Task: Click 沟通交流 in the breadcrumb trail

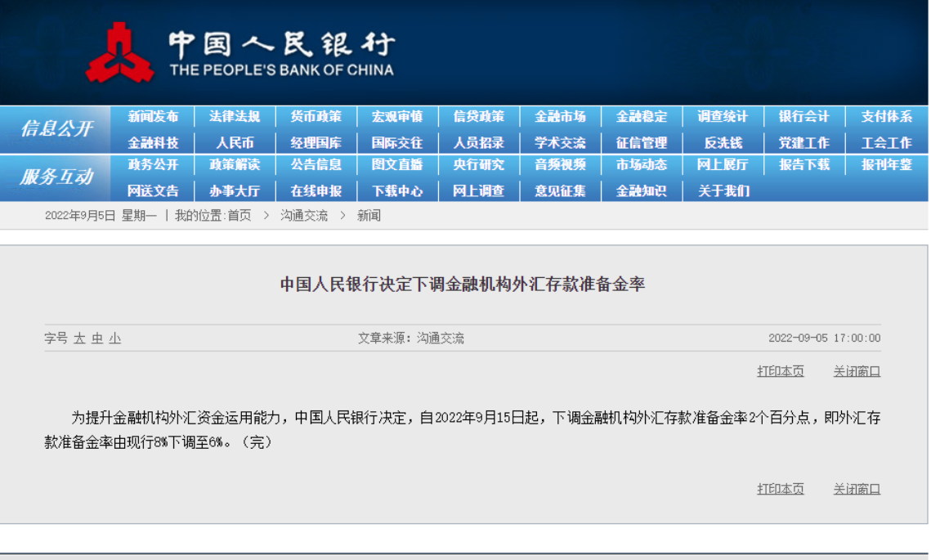Action: (x=304, y=216)
